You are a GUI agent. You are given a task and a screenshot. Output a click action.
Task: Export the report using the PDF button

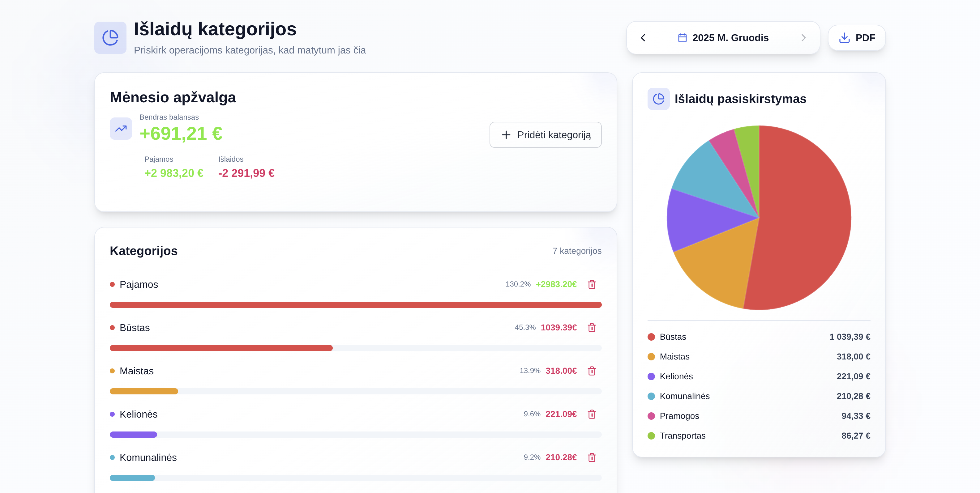click(x=856, y=37)
